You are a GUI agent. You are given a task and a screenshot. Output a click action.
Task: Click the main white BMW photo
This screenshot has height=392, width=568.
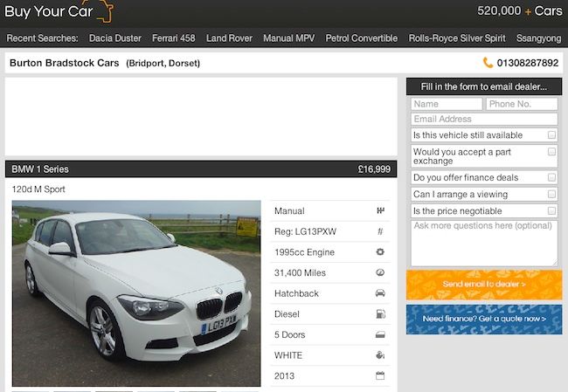(136, 293)
